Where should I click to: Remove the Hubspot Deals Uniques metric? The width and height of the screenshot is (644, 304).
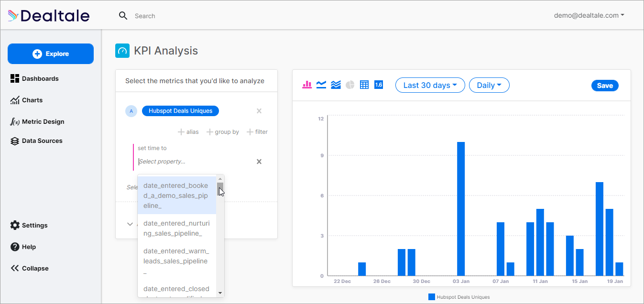[x=259, y=111]
